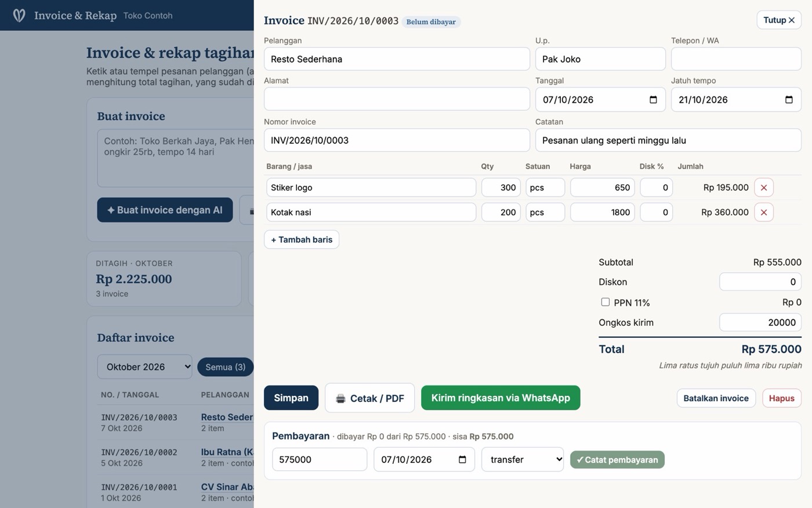The height and width of the screenshot is (508, 812).
Task: Click the Jatuh tempo date field 21/10/2026
Action: pyautogui.click(x=736, y=99)
